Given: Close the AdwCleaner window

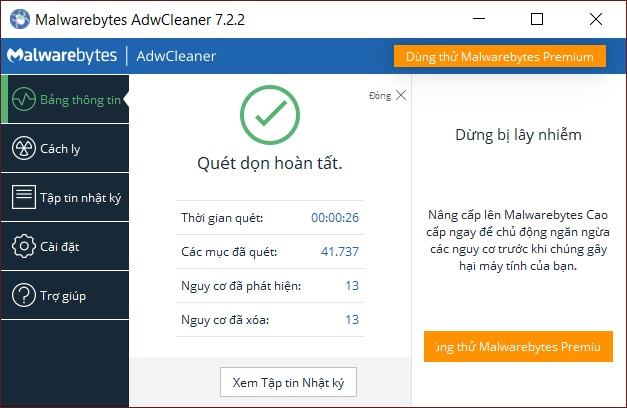Looking at the screenshot, I should (x=596, y=19).
